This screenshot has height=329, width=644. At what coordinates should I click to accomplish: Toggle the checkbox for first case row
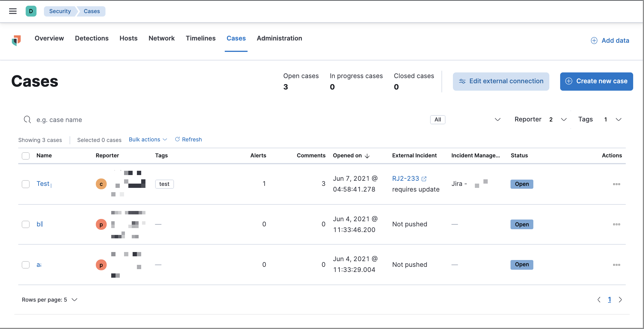pyautogui.click(x=25, y=183)
